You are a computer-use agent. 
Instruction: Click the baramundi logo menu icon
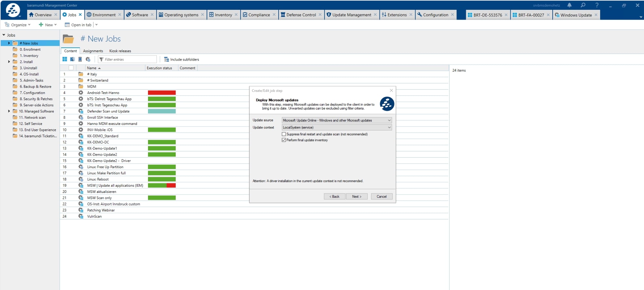click(x=13, y=10)
